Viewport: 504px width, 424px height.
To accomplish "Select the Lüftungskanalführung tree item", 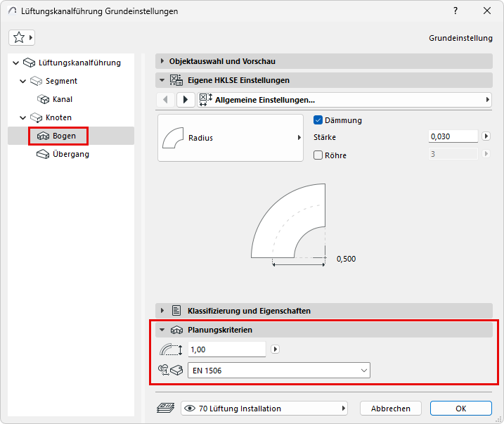I will (79, 63).
